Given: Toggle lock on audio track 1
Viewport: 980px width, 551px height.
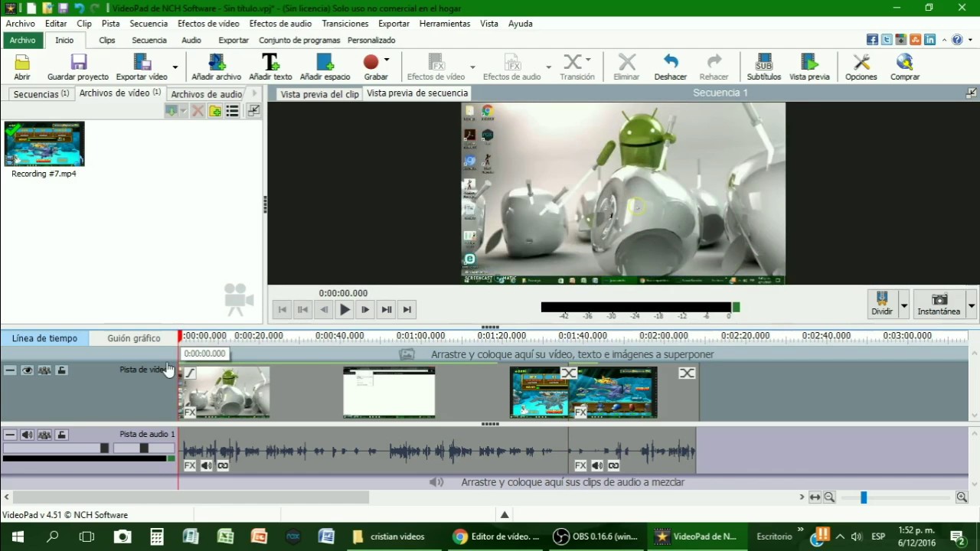Looking at the screenshot, I should [62, 435].
